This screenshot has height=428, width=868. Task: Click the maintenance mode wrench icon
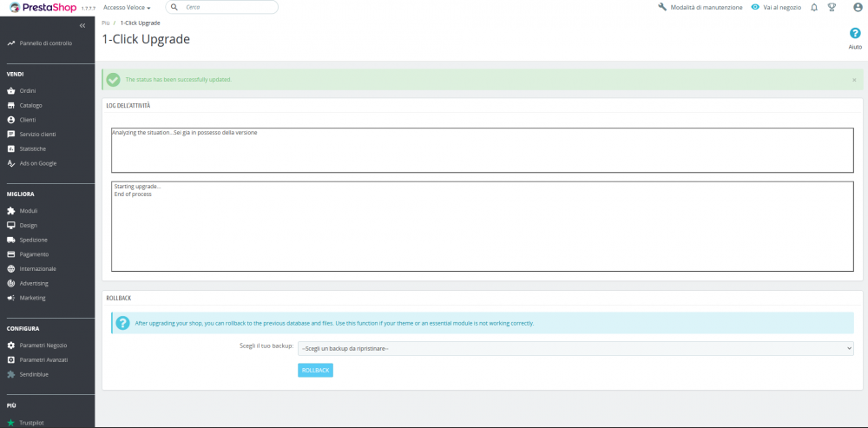tap(662, 7)
